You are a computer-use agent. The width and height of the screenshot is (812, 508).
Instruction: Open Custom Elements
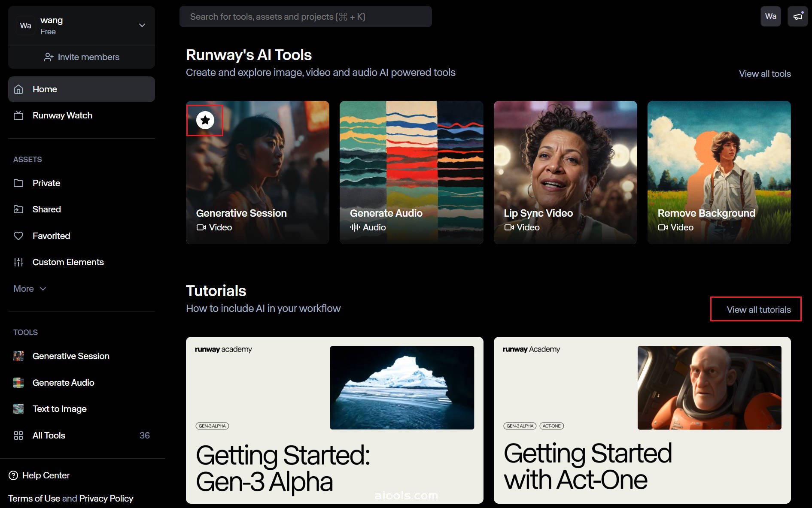pyautogui.click(x=82, y=262)
